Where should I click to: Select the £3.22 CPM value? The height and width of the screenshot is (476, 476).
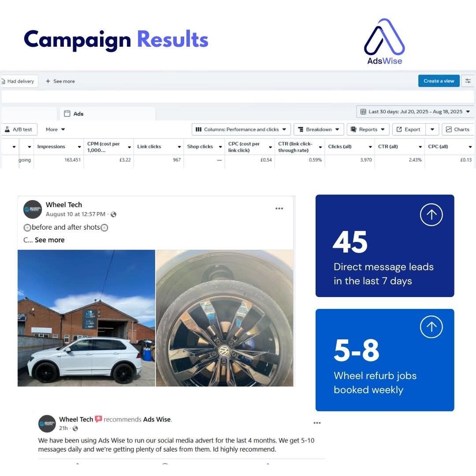click(125, 160)
